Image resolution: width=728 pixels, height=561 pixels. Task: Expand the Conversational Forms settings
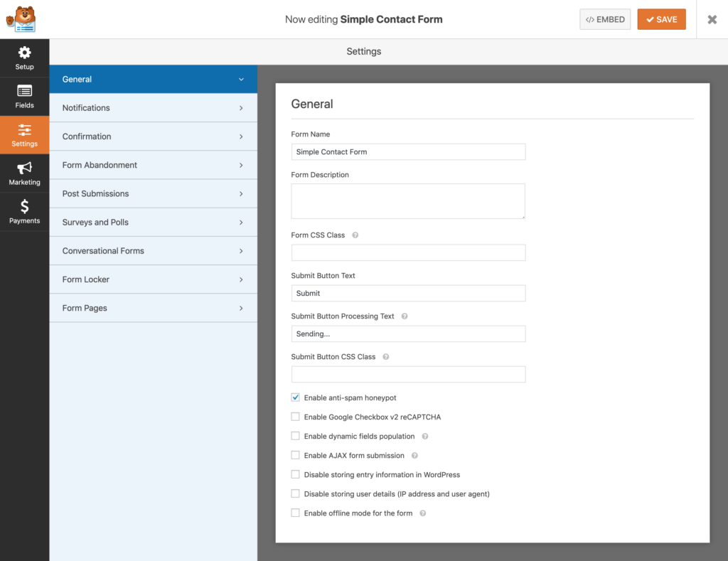pos(153,250)
